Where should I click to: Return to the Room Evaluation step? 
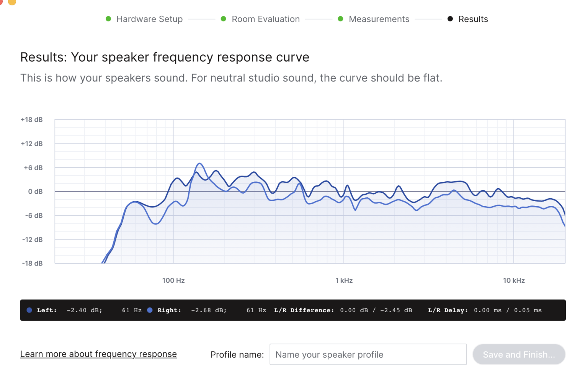pyautogui.click(x=265, y=19)
